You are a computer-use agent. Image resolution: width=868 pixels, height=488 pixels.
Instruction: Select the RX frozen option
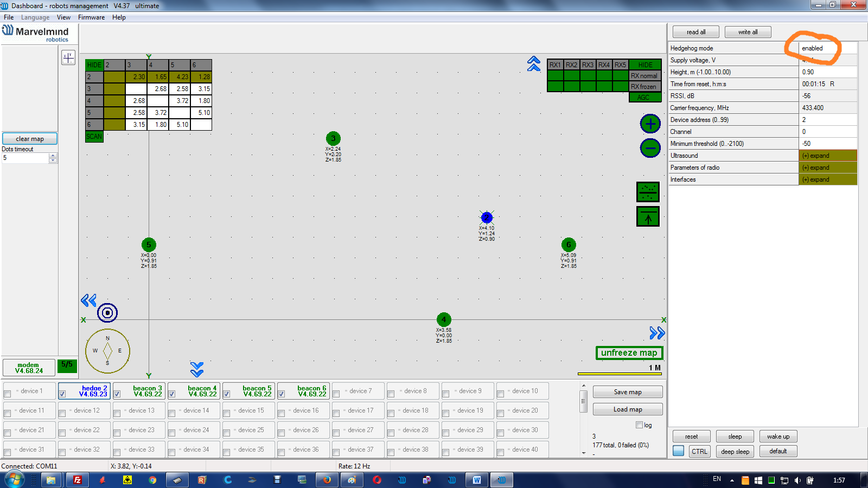click(x=645, y=87)
